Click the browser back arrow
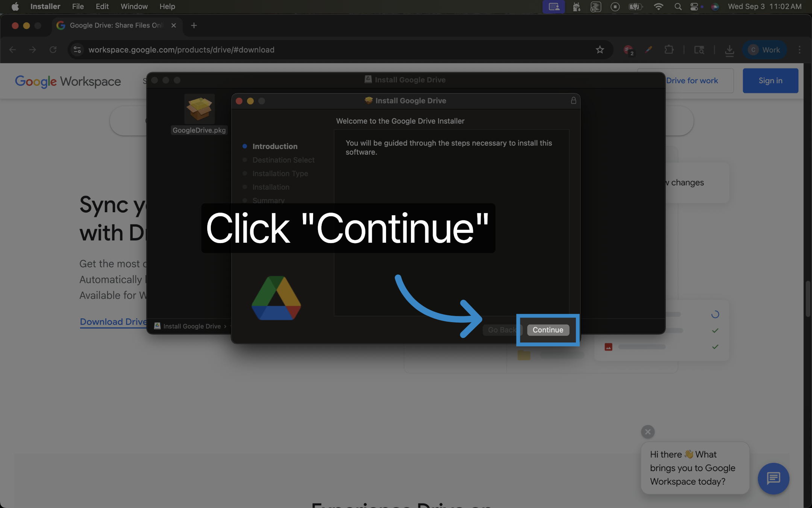The image size is (812, 508). pos(12,50)
